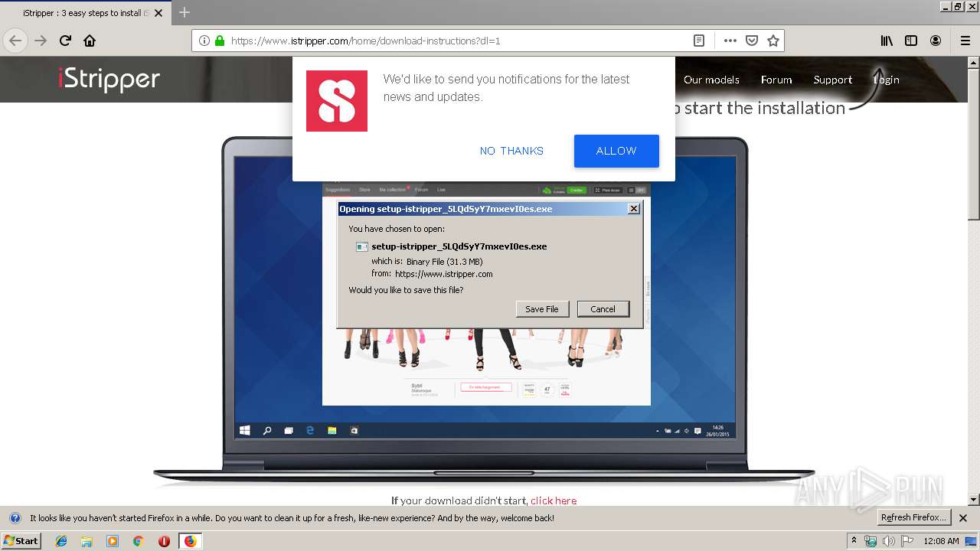
Task: Open Support in site navigation
Action: click(833, 80)
